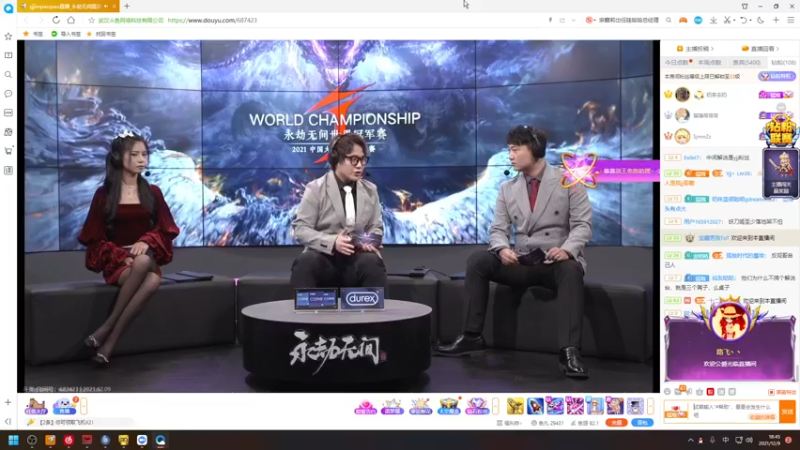Add a sidebar app with the plus icon
This screenshot has height=450, width=800.
[x=8, y=403]
